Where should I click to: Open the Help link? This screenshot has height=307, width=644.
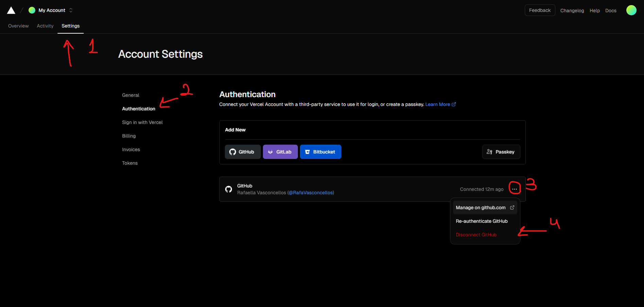tap(594, 11)
